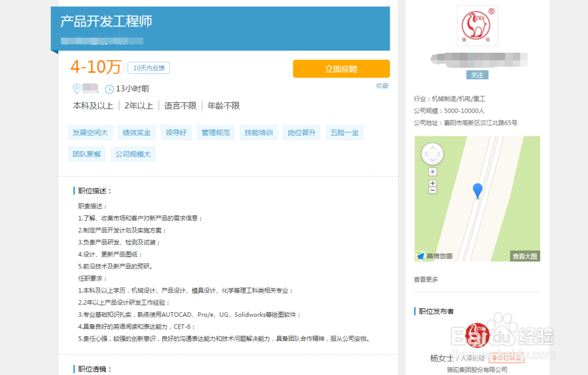Image resolution: width=588 pixels, height=375 pixels.
Task: Click the clock icon beside 13小时前
Action: tap(109, 89)
